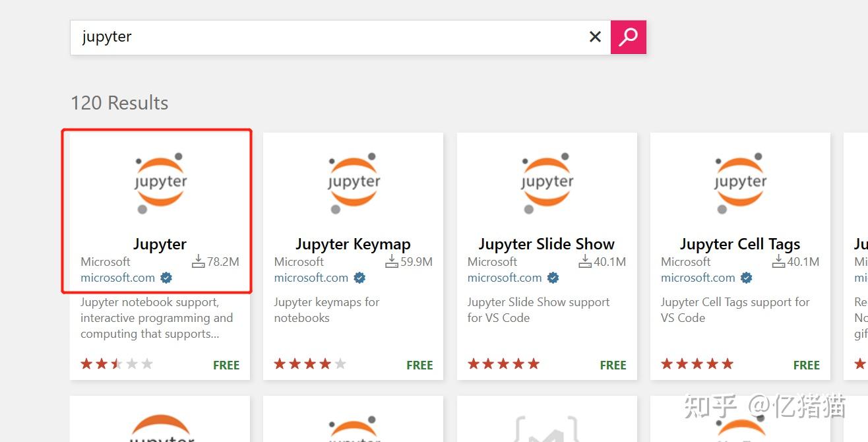
Task: Open the 'Jupyter Cell Tags' title
Action: [x=740, y=244]
